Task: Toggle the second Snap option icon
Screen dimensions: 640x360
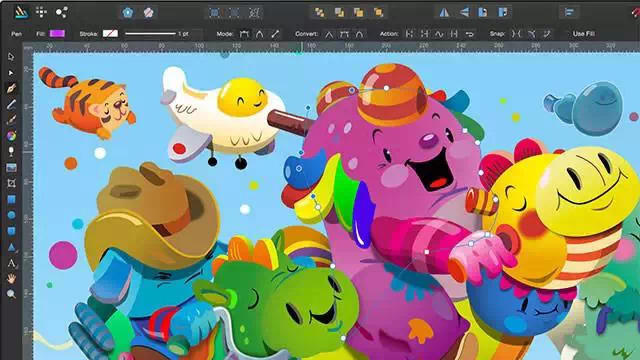Action: click(x=531, y=34)
